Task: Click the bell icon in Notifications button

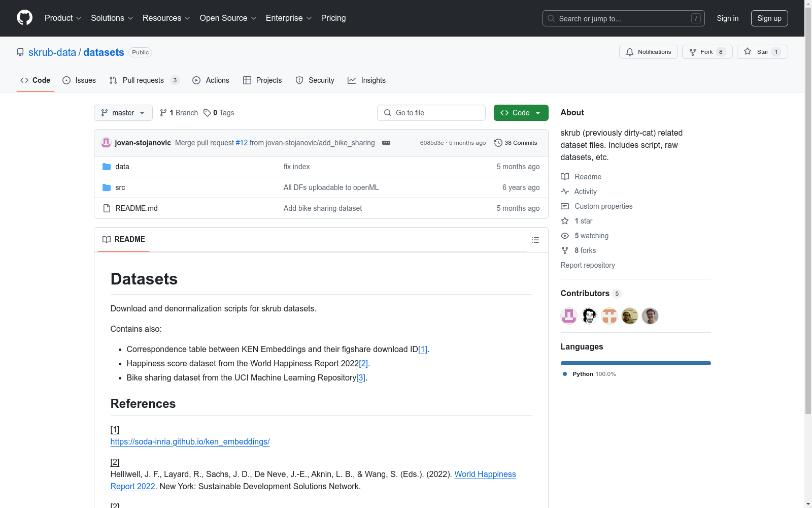Action: coord(630,52)
